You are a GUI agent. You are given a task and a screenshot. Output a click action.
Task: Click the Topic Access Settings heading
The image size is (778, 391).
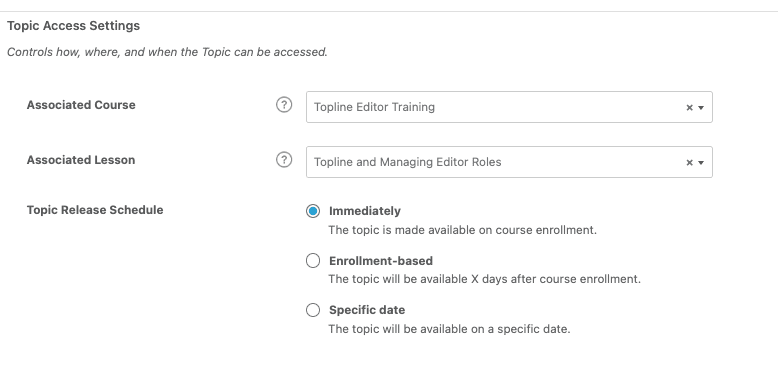point(73,26)
